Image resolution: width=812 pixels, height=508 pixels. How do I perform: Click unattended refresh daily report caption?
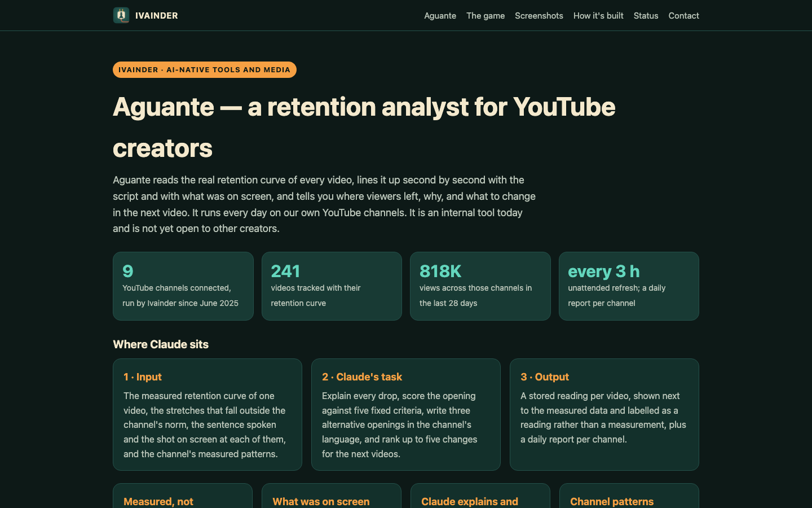pyautogui.click(x=616, y=295)
